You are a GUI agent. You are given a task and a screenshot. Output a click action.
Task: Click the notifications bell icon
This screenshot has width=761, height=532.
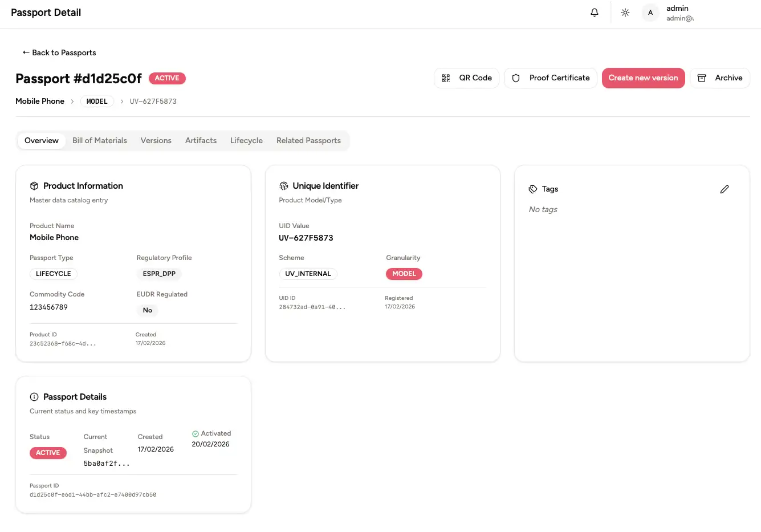point(595,13)
